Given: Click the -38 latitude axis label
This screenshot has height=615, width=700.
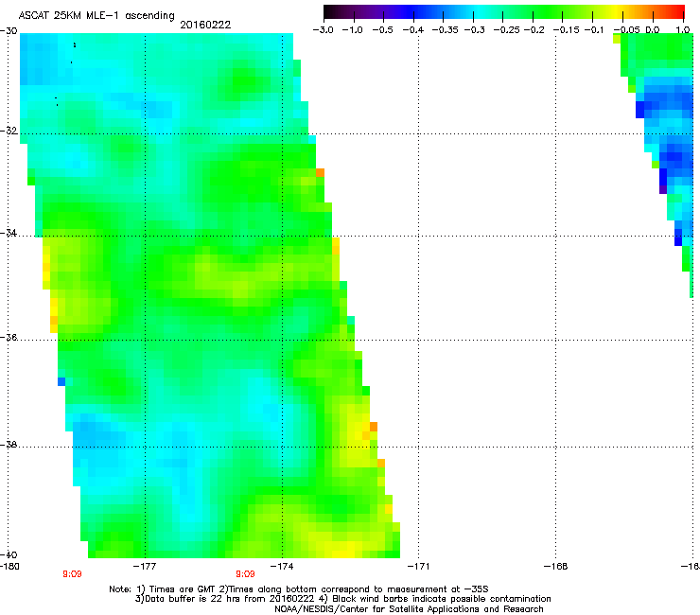Looking at the screenshot, I should (9, 445).
